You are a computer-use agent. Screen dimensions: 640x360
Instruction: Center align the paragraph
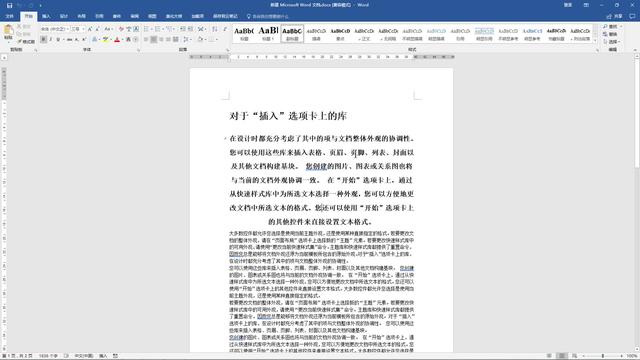click(153, 40)
